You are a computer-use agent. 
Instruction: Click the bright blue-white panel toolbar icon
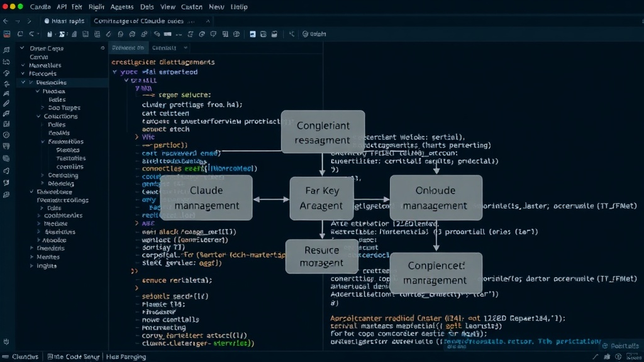253,34
